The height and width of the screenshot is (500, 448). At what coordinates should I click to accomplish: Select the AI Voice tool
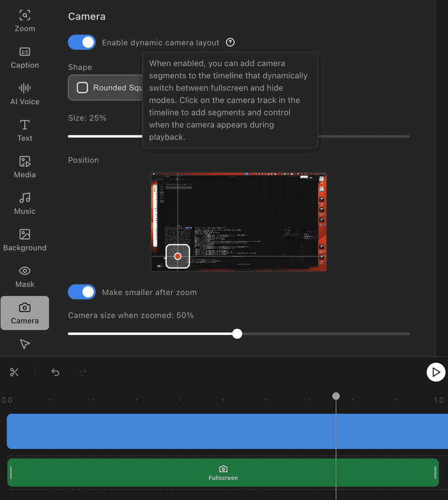pos(24,94)
